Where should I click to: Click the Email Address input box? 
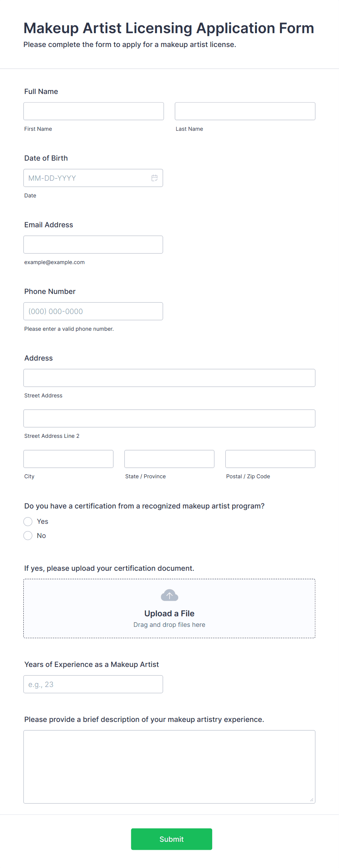coord(93,244)
